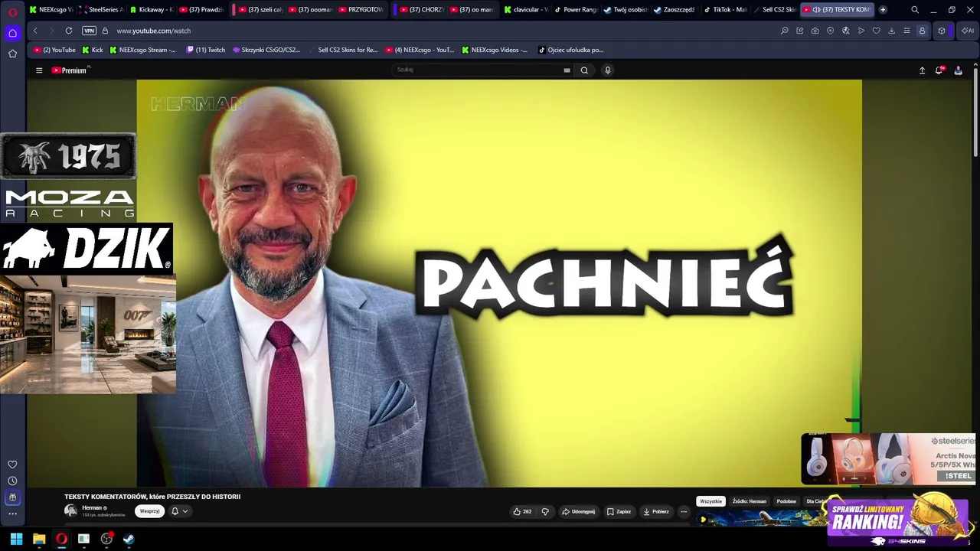Switch to the PRZYGOTOW tab
Image resolution: width=980 pixels, height=551 pixels.
[x=361, y=10]
